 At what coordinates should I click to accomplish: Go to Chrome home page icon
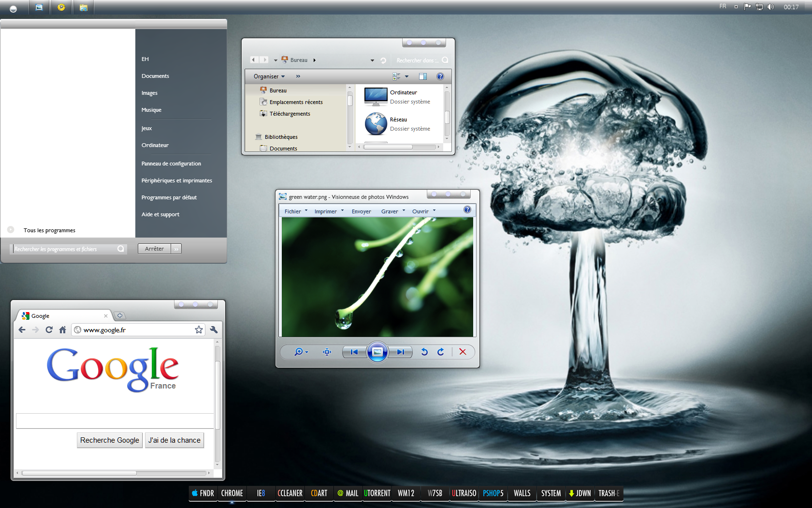pyautogui.click(x=62, y=330)
